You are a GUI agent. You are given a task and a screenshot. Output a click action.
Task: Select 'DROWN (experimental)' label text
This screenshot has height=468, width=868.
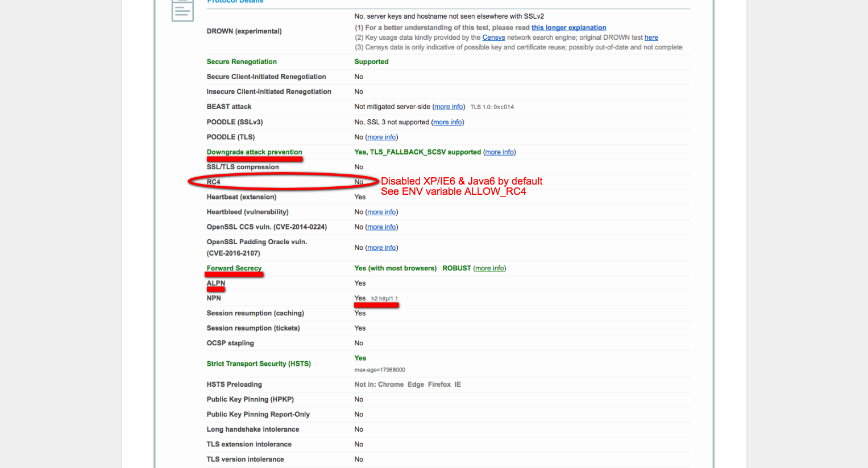[x=244, y=31]
